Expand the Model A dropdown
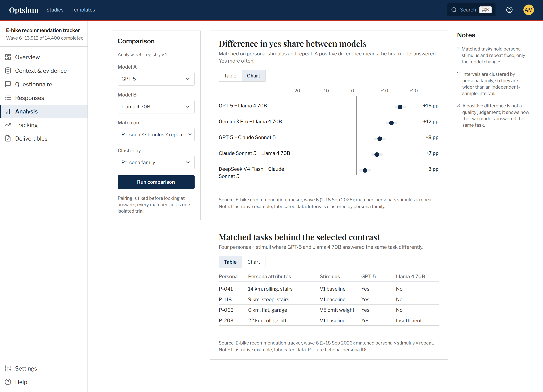This screenshot has width=543, height=392. 156,79
